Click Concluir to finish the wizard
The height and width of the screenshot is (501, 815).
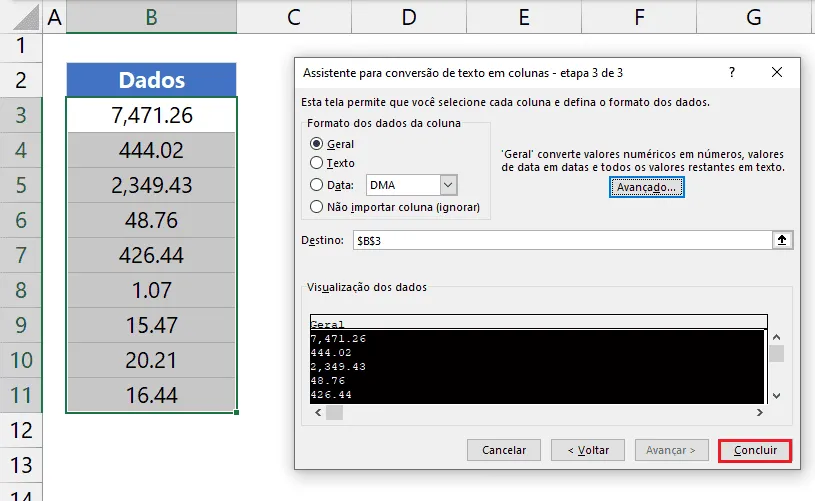click(755, 451)
